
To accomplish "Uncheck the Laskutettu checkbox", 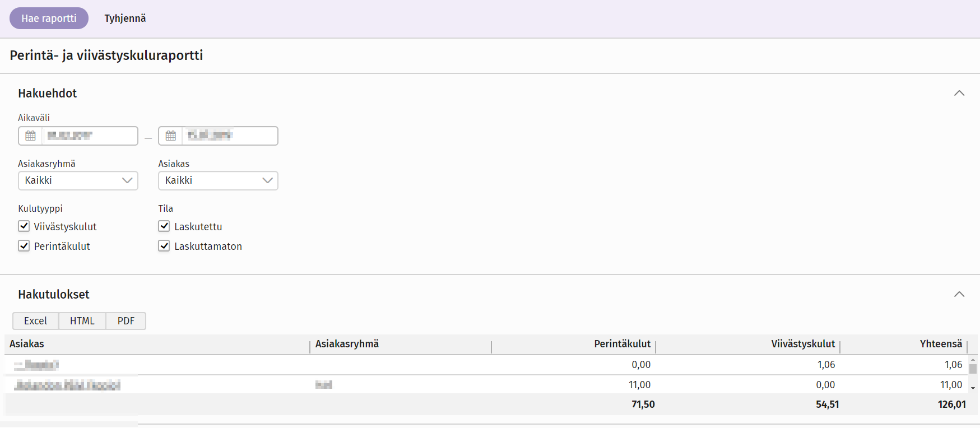I will 164,226.
